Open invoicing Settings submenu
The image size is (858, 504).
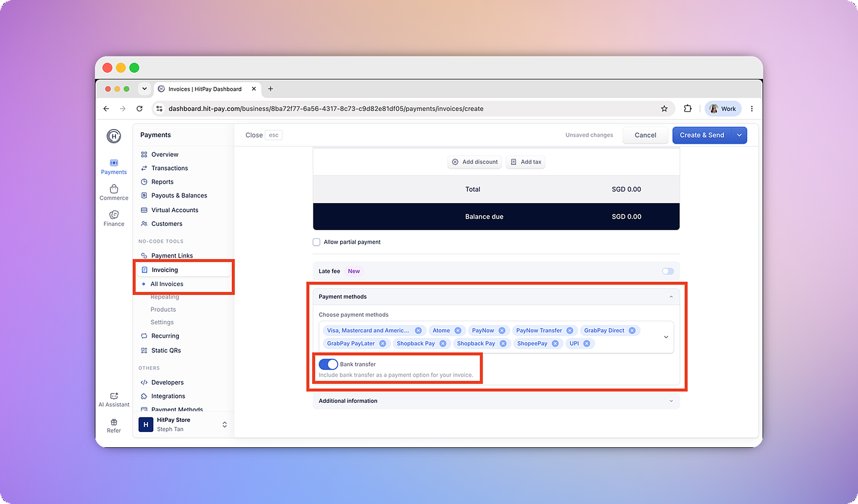(162, 322)
